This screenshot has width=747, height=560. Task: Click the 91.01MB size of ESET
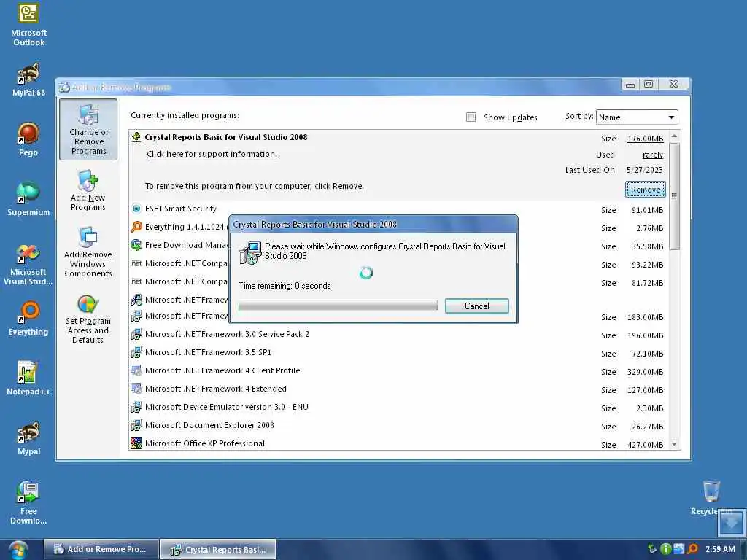pos(647,210)
